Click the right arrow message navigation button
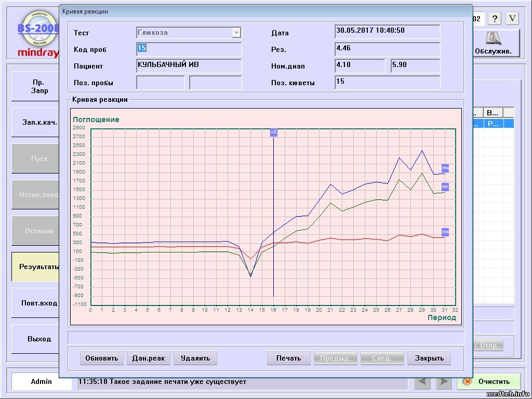Image resolution: width=532 pixels, height=399 pixels. point(443,382)
